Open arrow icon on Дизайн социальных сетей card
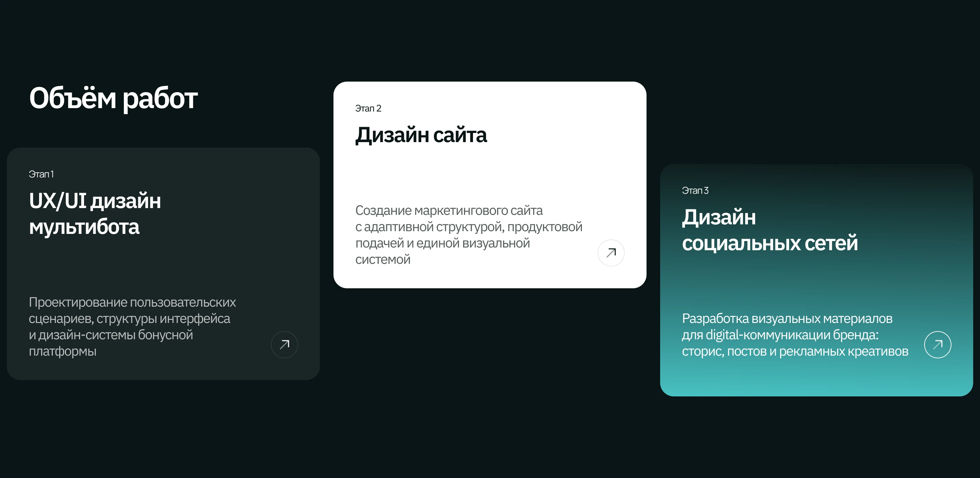The width and height of the screenshot is (980, 478). tap(937, 344)
